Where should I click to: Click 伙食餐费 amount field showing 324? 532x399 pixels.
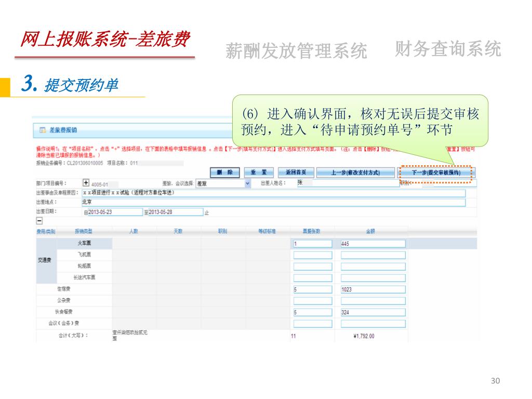(373, 312)
